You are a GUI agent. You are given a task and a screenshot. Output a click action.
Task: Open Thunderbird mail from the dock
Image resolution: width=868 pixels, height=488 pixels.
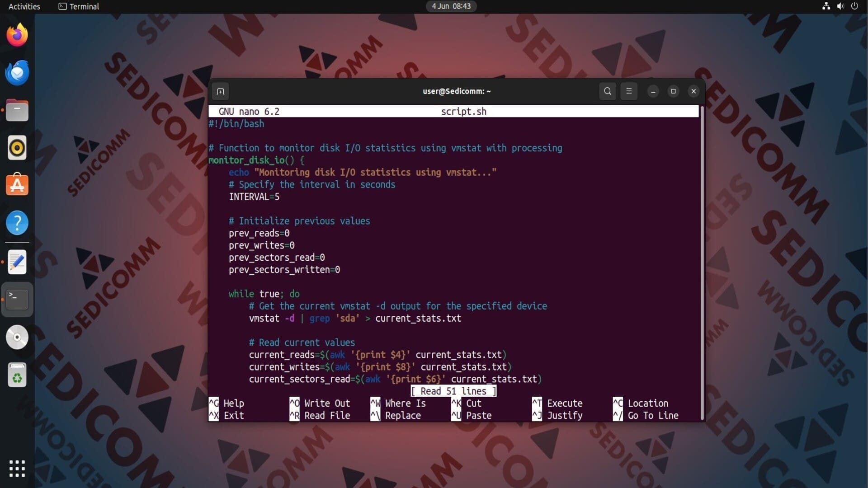click(x=17, y=73)
